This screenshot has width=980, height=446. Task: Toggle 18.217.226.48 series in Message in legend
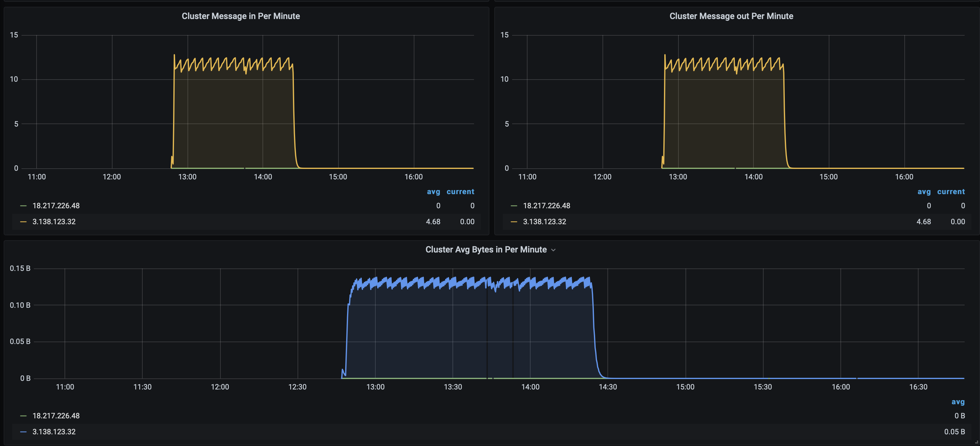pyautogui.click(x=56, y=206)
